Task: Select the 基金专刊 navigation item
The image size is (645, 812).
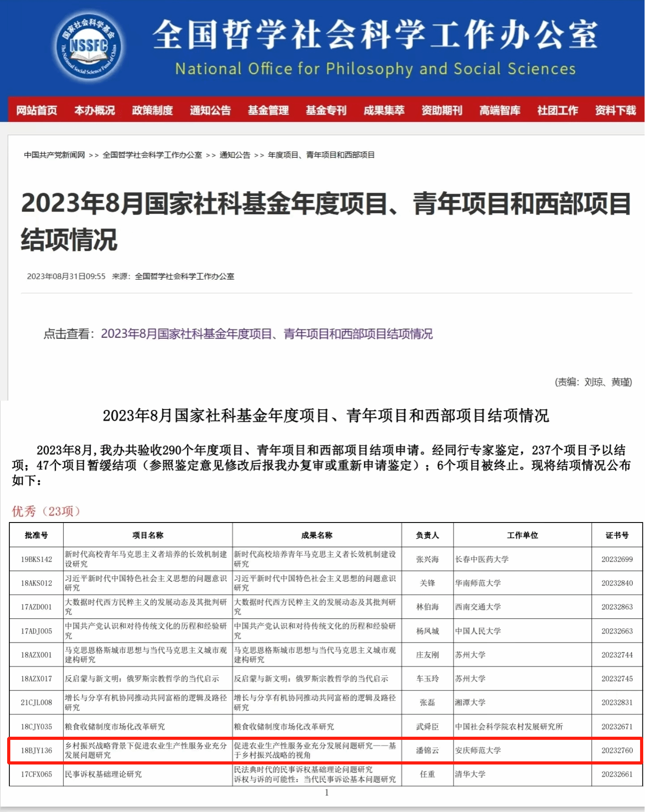Action: 326,110
